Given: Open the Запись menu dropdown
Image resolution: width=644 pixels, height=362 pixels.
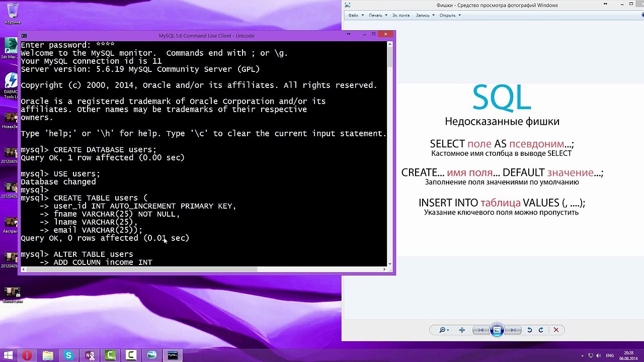Looking at the screenshot, I should click(425, 15).
